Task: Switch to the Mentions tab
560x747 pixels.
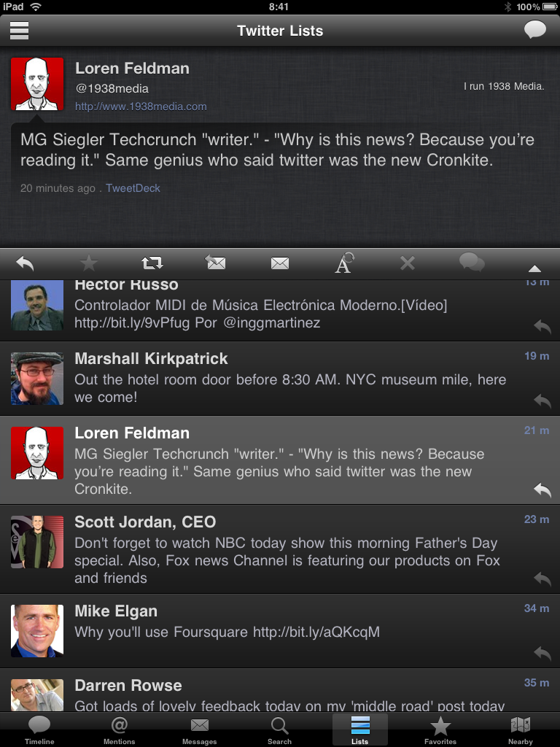Action: tap(119, 729)
